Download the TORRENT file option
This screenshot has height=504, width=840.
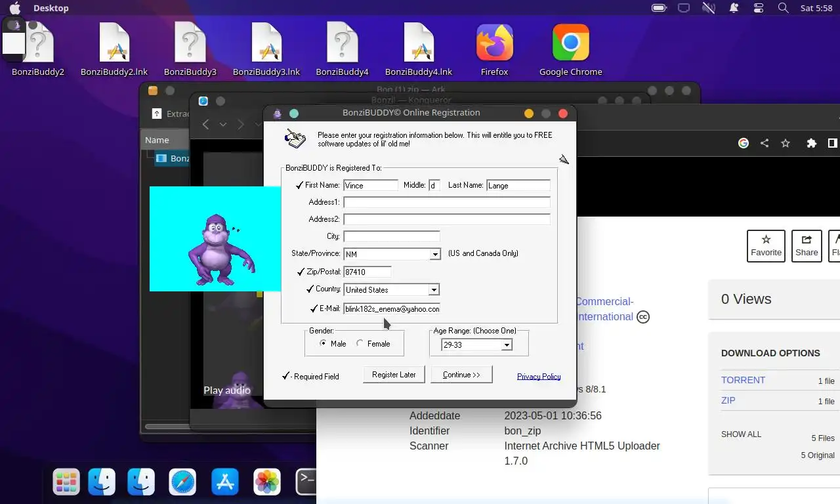click(x=743, y=380)
